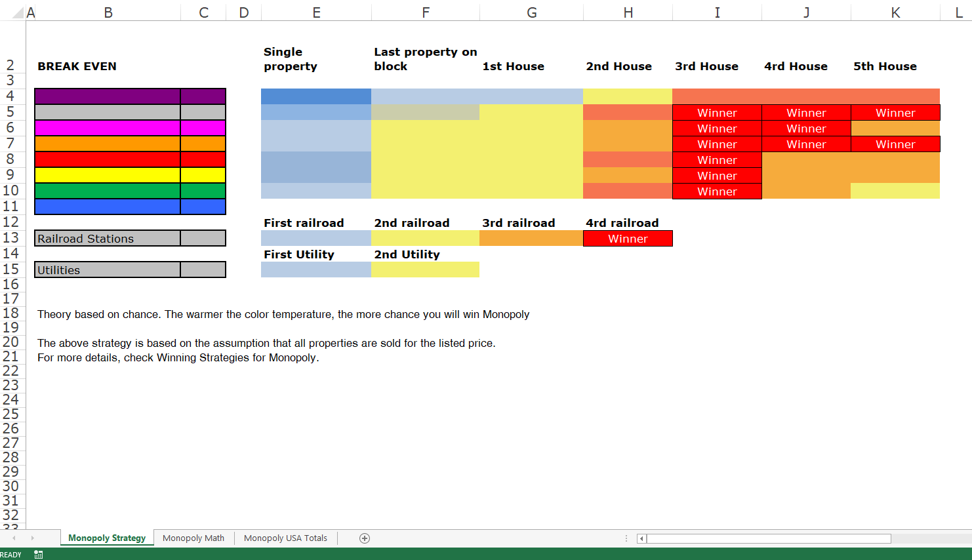Open the Monopoly Math sheet tab
The image size is (972, 560).
tap(193, 538)
